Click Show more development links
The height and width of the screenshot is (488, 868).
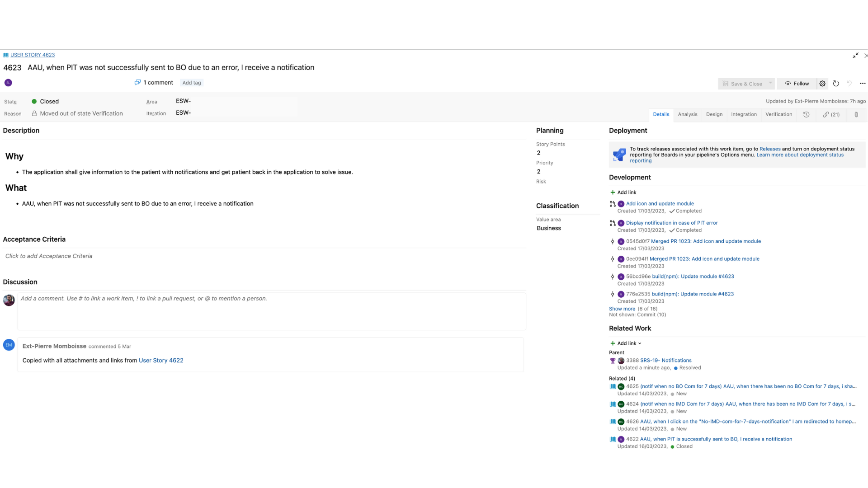pos(622,309)
